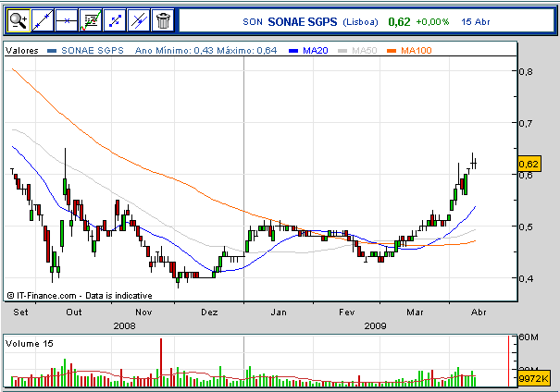Click the SONAE SGPS legend name
Image resolution: width=560 pixels, height=392 pixels.
[93, 51]
